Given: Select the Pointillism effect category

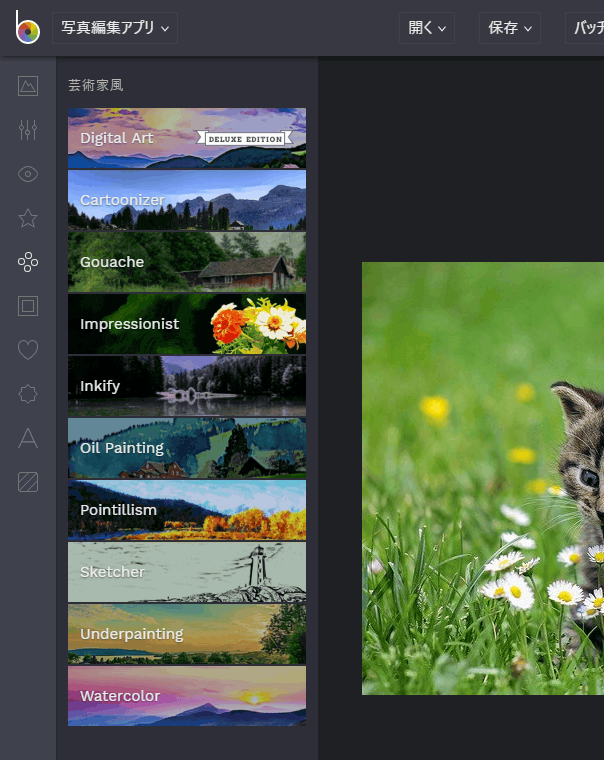Looking at the screenshot, I should point(187,510).
